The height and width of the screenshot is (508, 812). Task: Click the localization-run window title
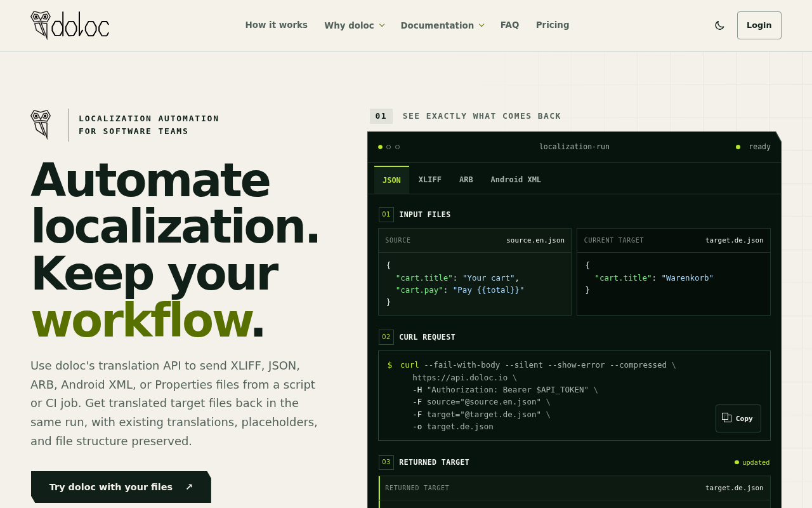click(x=574, y=147)
